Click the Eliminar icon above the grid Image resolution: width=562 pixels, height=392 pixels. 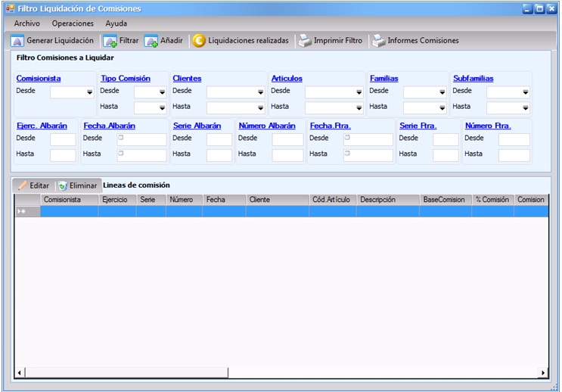pos(63,185)
